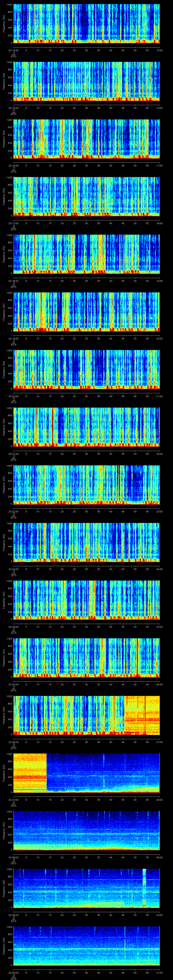Click the 21:00 end time label
The image size is (173, 980).
[160, 396]
